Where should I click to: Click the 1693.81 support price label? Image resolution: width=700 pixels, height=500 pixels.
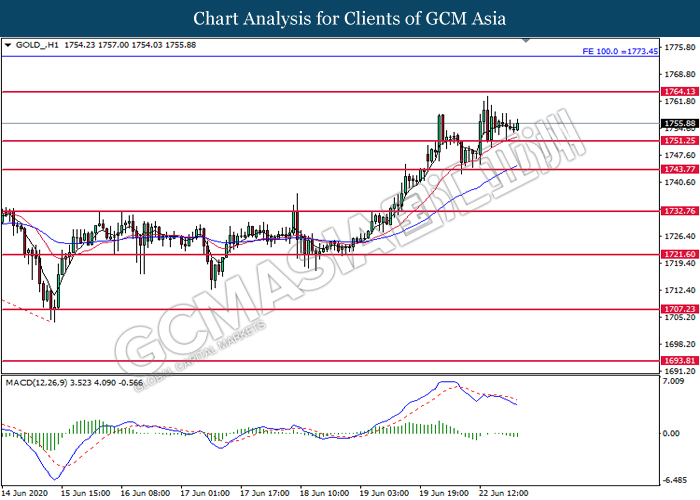pos(679,361)
